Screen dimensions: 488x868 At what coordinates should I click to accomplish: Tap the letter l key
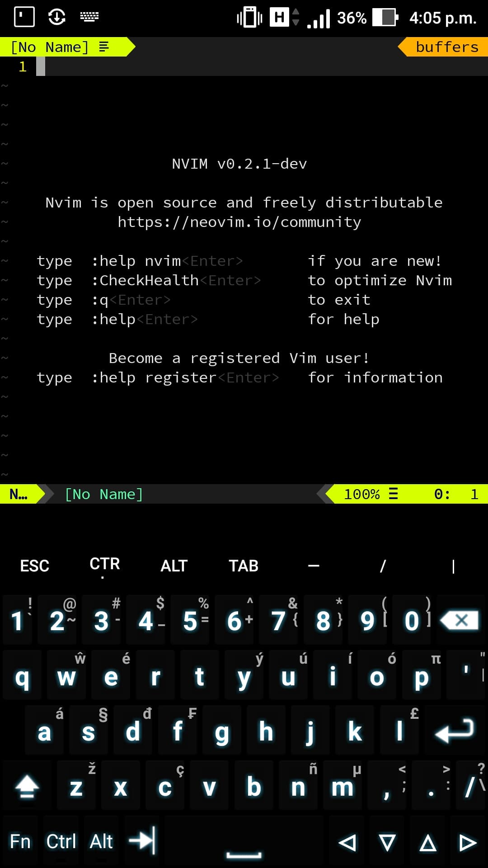(399, 730)
